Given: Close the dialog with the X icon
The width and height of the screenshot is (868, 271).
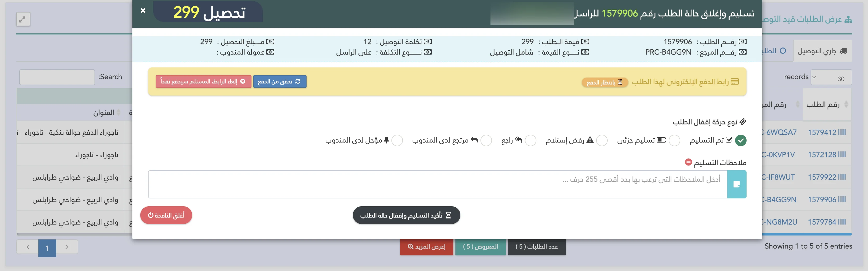Looking at the screenshot, I should point(143,10).
